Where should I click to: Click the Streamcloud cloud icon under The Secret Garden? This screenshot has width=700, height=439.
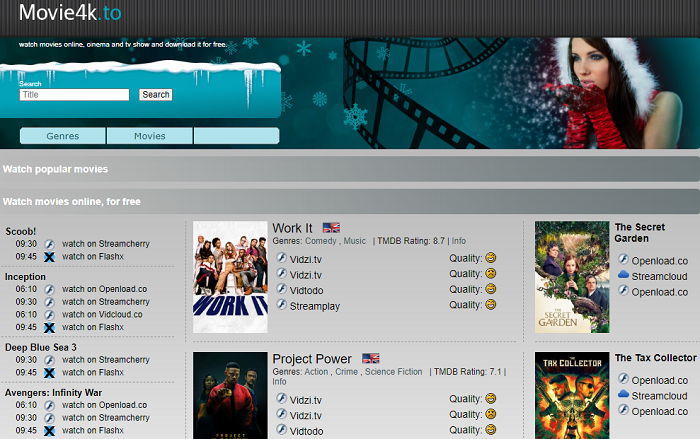point(623,275)
